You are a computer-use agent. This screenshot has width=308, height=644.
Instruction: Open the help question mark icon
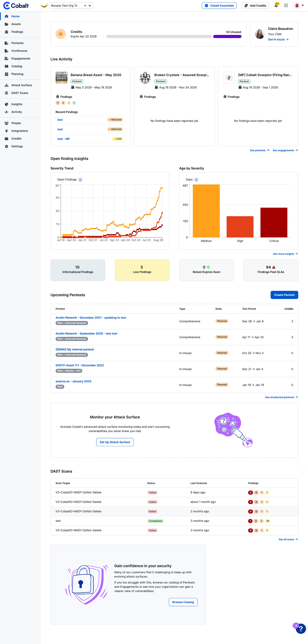tap(301, 629)
